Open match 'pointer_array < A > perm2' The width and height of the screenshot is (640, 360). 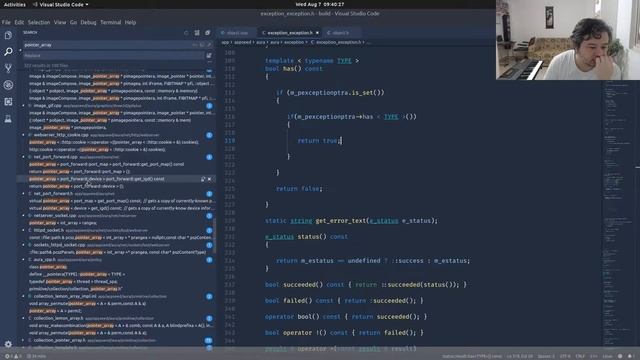[x=55, y=311]
